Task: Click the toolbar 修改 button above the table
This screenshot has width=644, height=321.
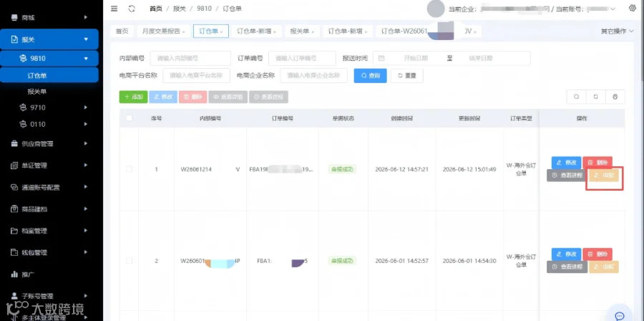Action: 163,97
